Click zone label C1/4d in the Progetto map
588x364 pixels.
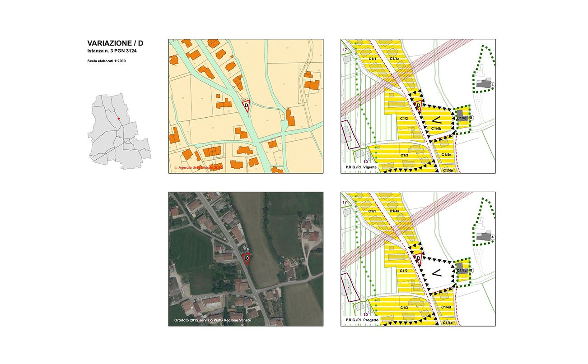(446, 308)
